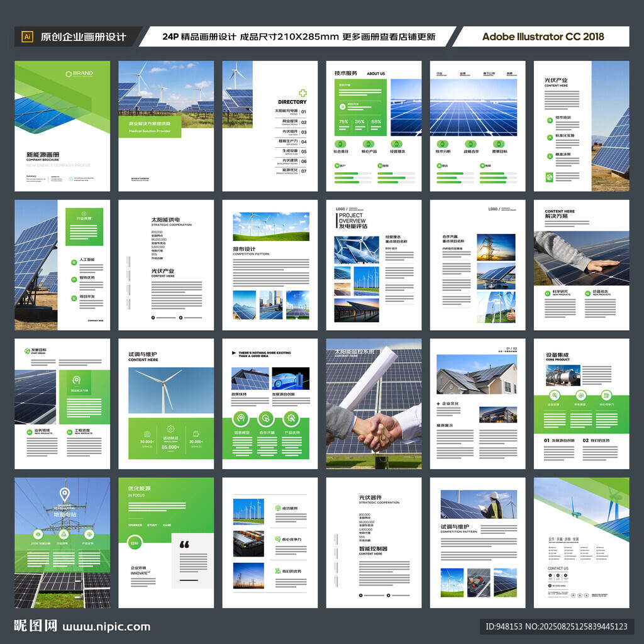This screenshot has width=644, height=644.
Task: Click the circle icon above 信息模型
Action: pyautogui.click(x=241, y=418)
